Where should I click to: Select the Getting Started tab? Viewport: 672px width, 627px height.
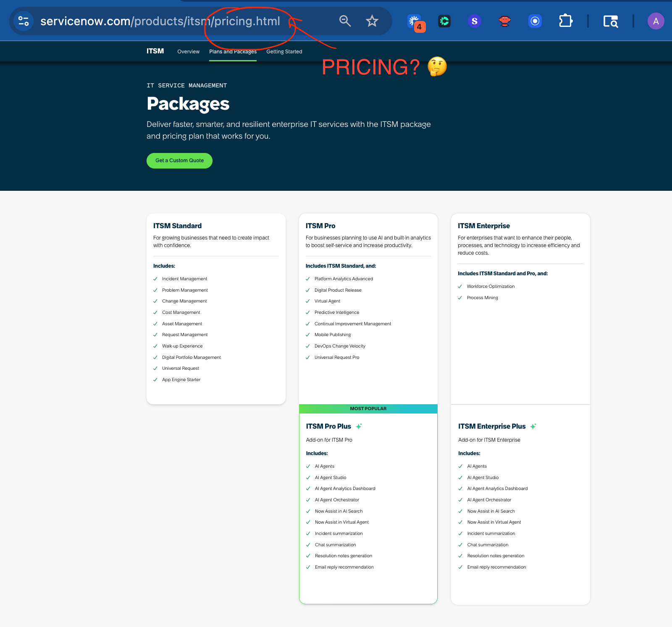click(284, 51)
